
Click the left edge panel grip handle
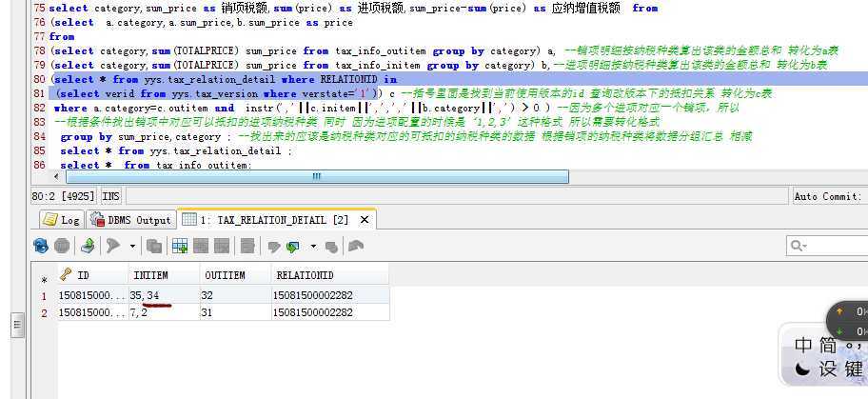17,325
